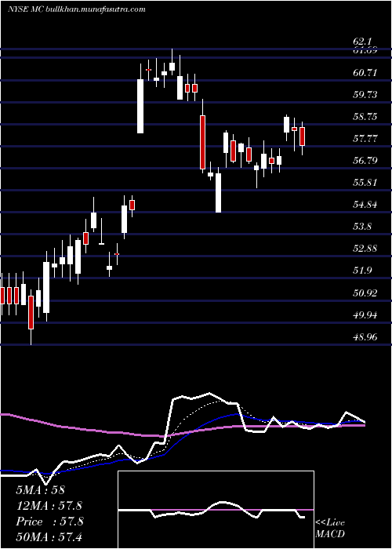392x549 pixels.
Task: Click the Price : 57.8 readout
Action: [49, 522]
